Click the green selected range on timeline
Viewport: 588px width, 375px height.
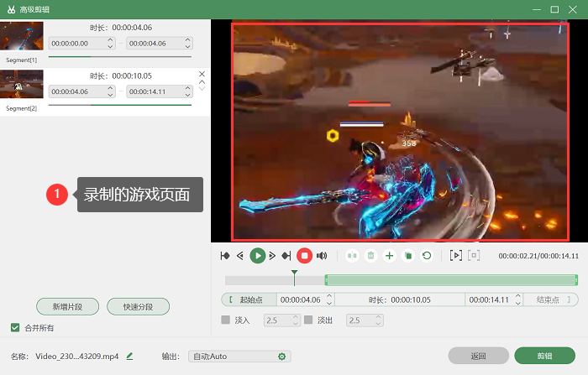452,280
